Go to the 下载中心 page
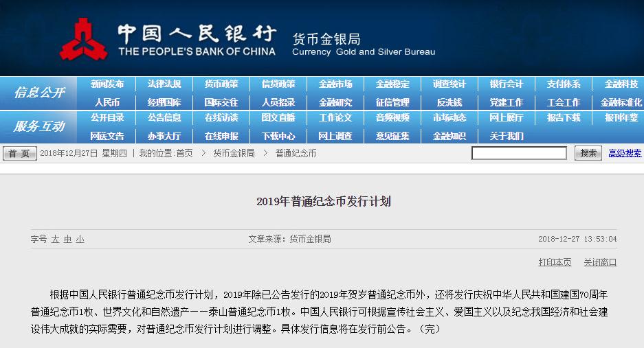Image resolution: width=644 pixels, height=348 pixels. 278,136
